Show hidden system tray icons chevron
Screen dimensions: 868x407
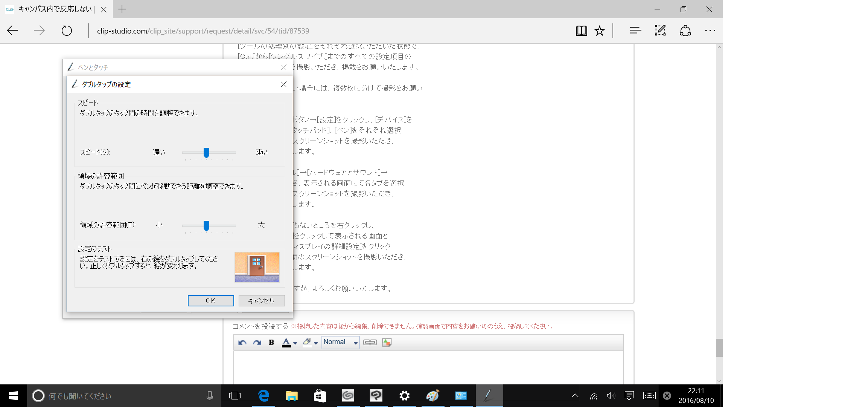(575, 396)
